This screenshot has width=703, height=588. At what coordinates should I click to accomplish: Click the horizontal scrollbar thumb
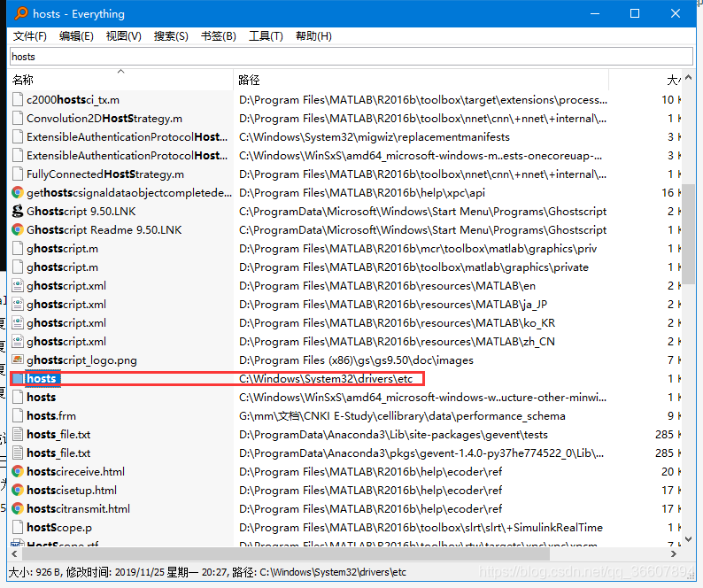tap(285, 554)
